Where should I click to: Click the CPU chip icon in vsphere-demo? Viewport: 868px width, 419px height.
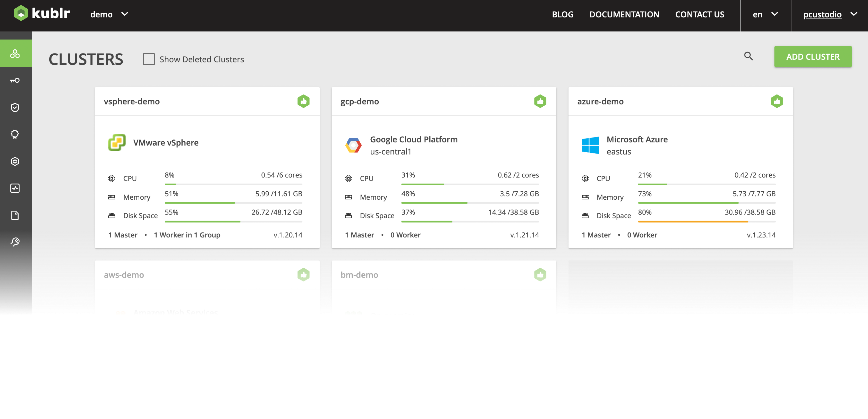[x=112, y=178]
